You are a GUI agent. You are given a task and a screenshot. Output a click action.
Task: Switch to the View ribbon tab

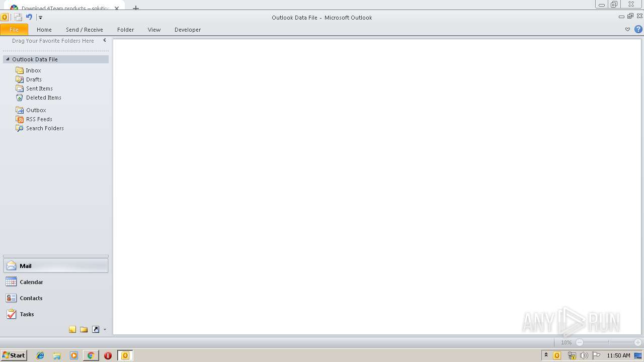click(x=154, y=30)
